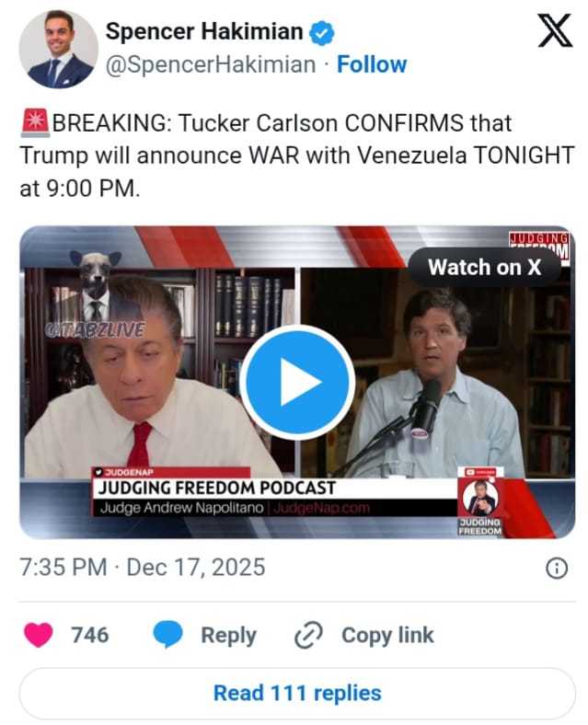
Task: Click the Reply text label
Action: click(x=228, y=636)
